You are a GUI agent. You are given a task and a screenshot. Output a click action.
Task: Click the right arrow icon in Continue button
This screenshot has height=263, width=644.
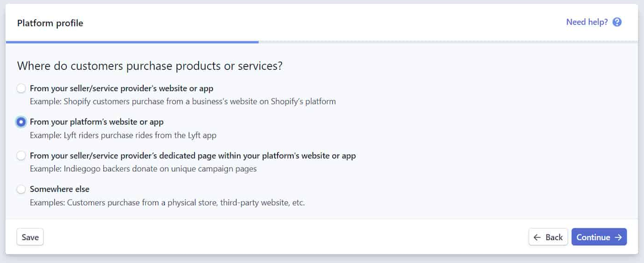(618, 237)
